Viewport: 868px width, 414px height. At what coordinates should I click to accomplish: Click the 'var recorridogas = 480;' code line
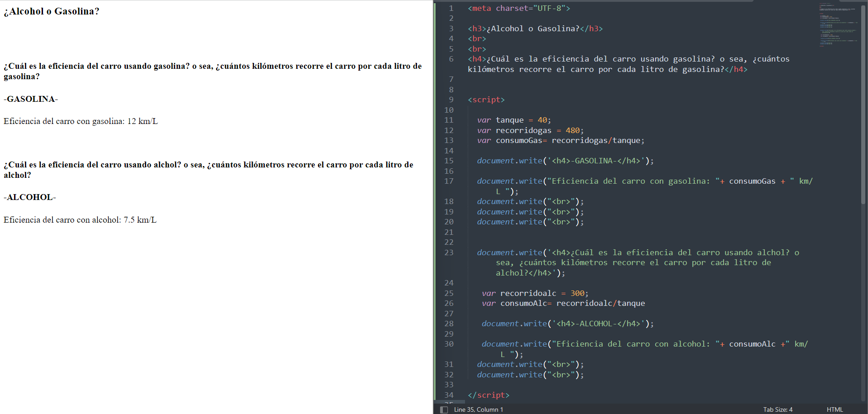click(530, 130)
